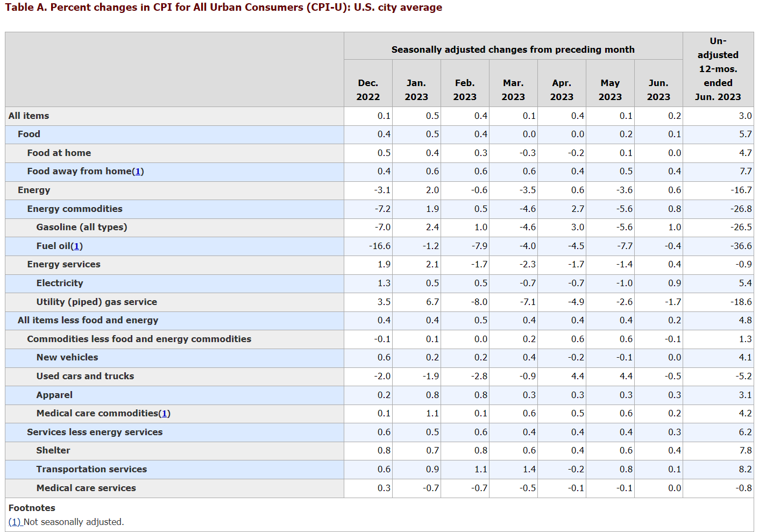Viewport: 759px width, 532px height.
Task: Click the Used cars and trucks label
Action: [x=85, y=377]
